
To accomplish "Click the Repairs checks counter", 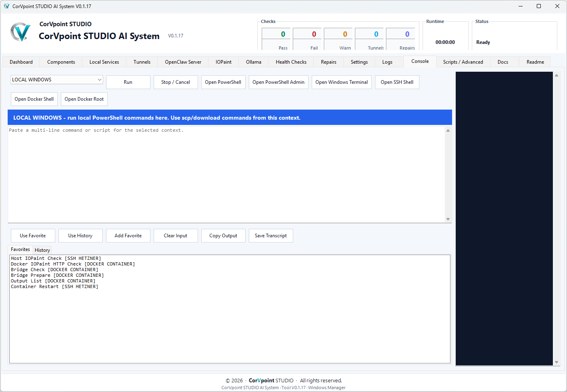I will [400, 39].
